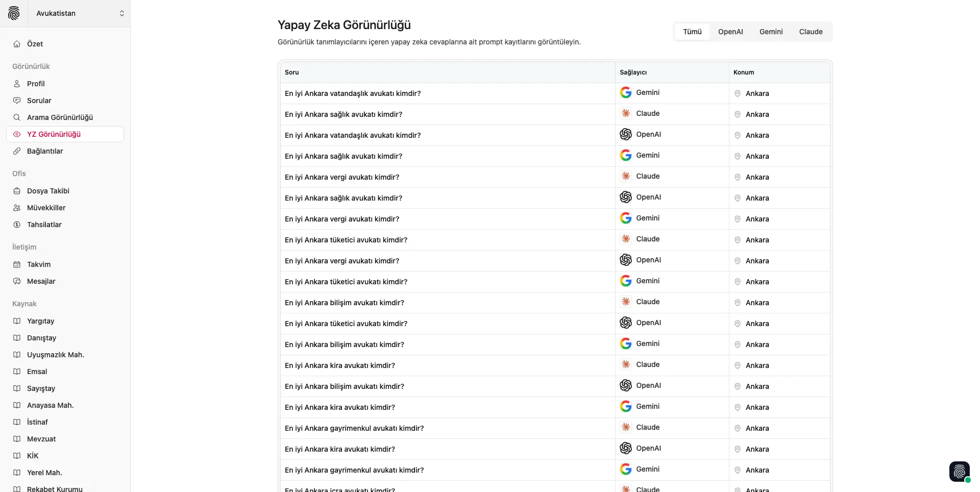Open the Avukatistan workspace selector
This screenshot has width=980, height=492.
79,13
